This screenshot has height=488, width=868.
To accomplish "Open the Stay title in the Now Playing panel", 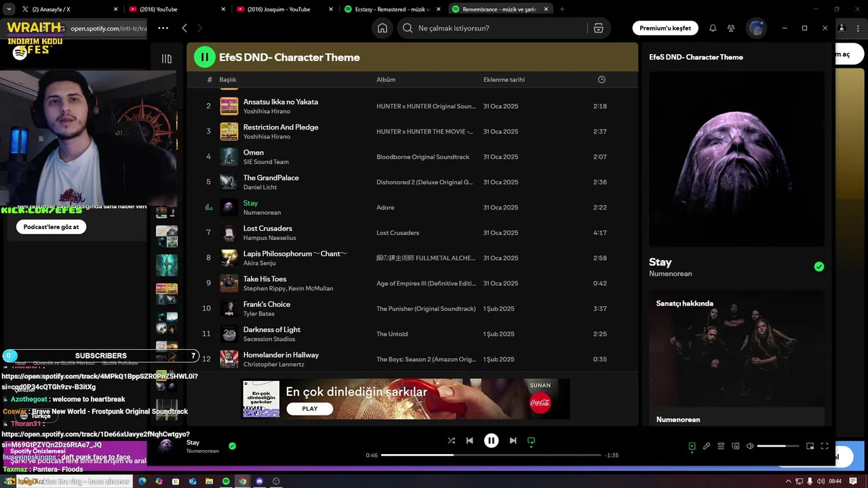I will click(x=660, y=262).
